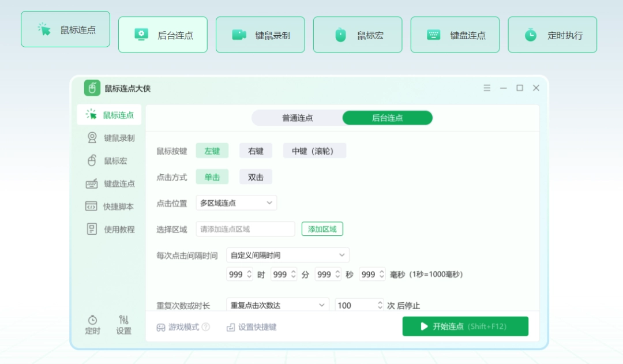This screenshot has height=364, width=623.
Task: Start clicking with the 开始连点 button
Action: (x=465, y=326)
